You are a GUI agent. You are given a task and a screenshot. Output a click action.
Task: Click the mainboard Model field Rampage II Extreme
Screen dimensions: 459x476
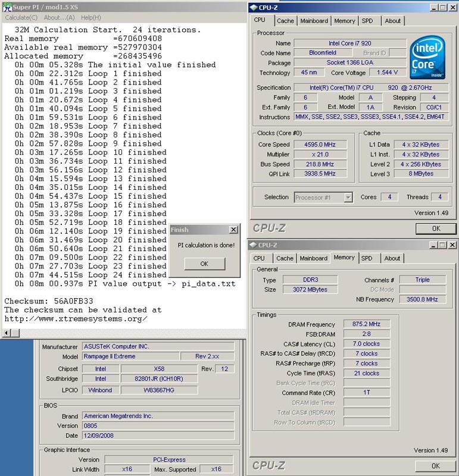[x=131, y=356]
